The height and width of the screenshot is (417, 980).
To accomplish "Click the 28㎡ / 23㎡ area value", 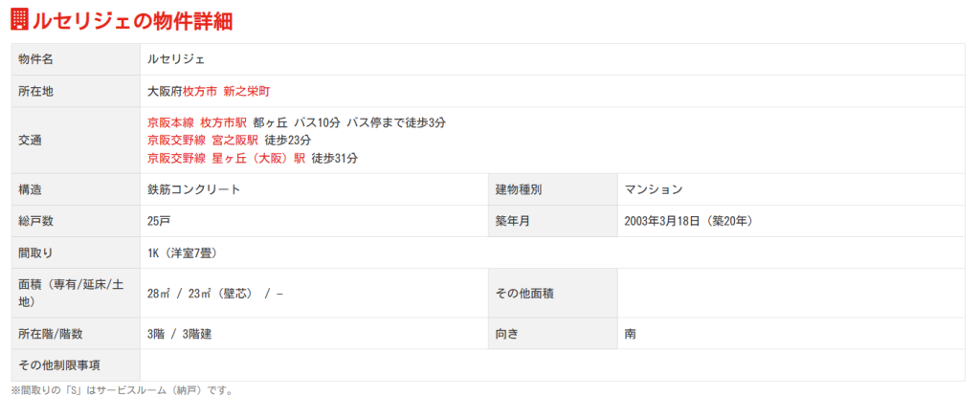I will 214,293.
